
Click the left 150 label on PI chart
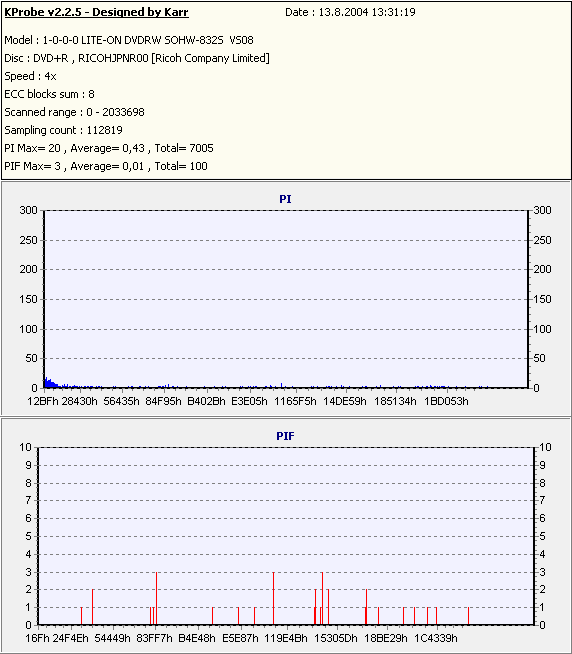click(28, 299)
